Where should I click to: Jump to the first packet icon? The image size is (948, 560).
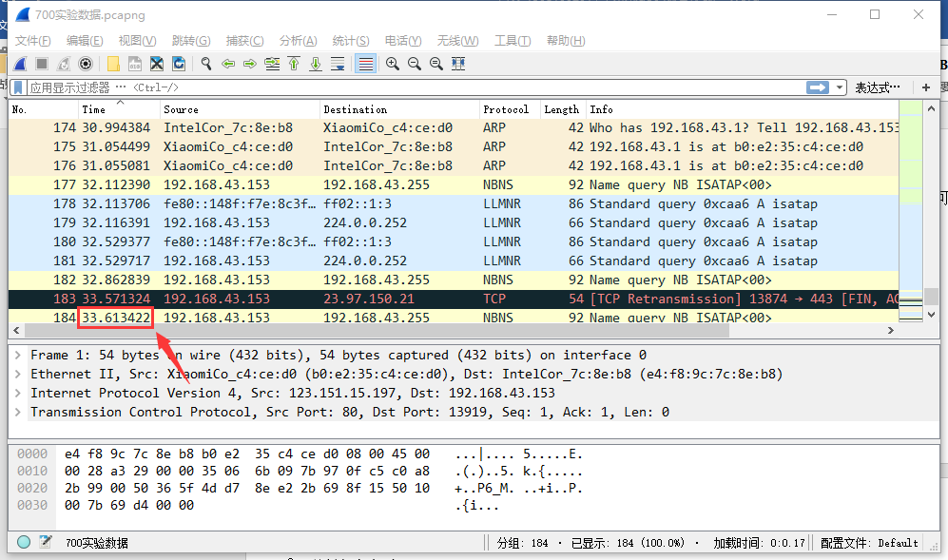pos(294,64)
